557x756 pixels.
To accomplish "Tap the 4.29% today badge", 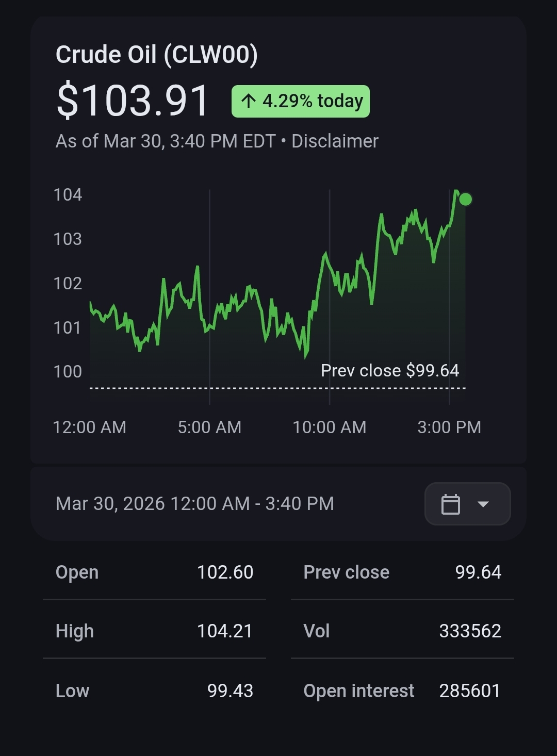I will coord(301,101).
